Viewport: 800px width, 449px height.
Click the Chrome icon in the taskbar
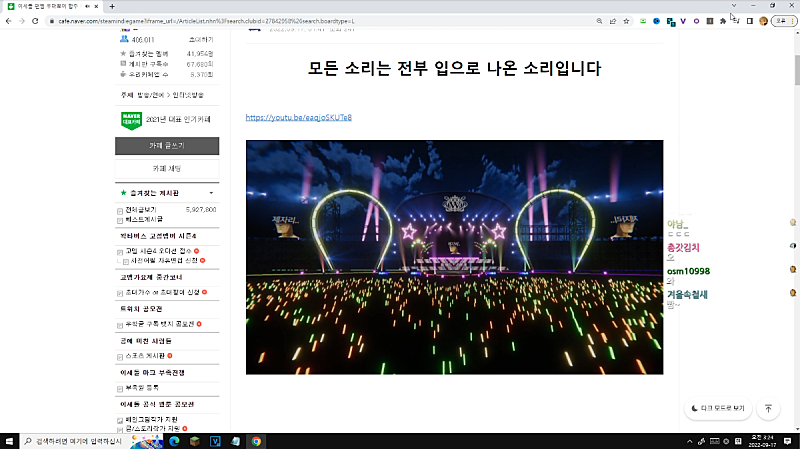tap(256, 440)
